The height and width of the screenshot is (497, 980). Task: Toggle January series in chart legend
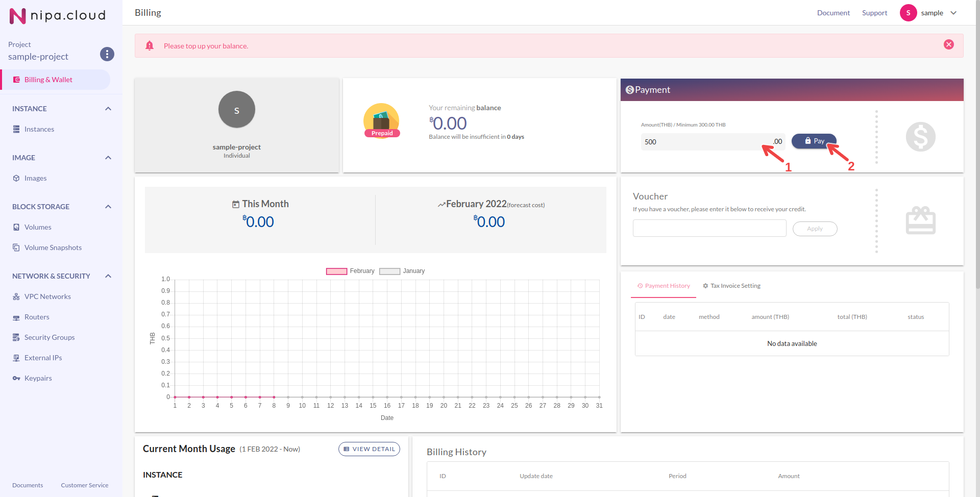click(389, 271)
